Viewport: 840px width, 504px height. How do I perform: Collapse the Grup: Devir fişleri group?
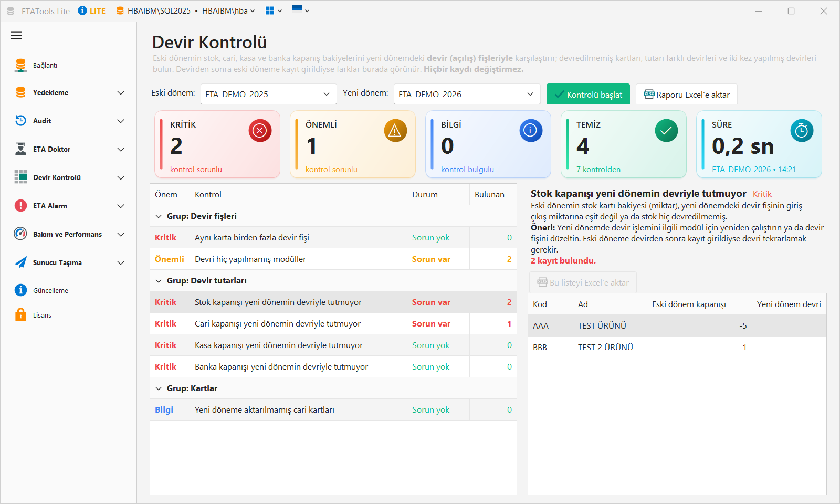(159, 216)
